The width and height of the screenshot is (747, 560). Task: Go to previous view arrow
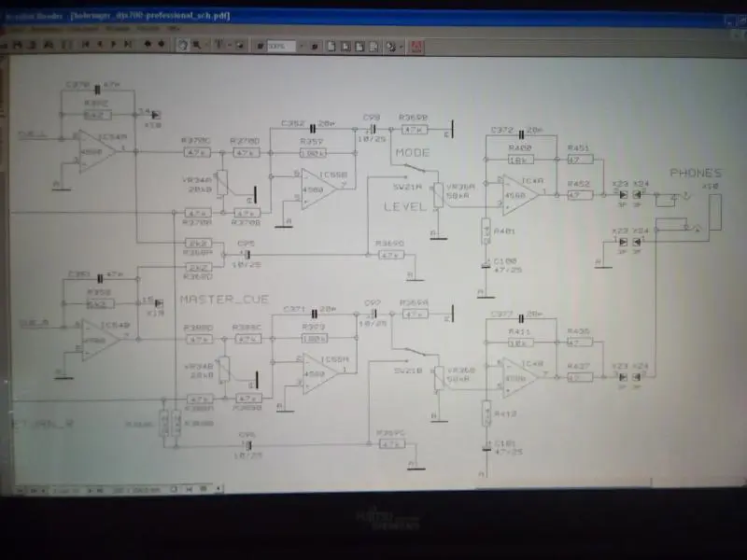point(148,45)
